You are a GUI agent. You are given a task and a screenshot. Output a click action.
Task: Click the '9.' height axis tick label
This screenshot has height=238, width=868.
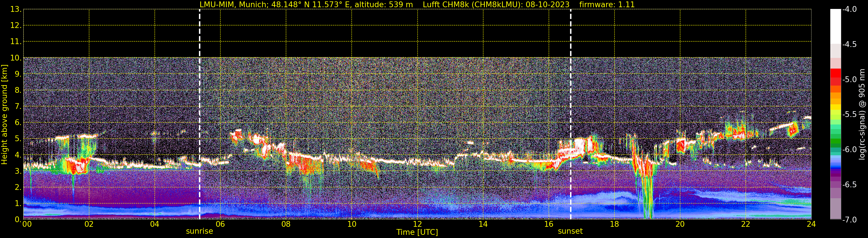[x=18, y=74]
